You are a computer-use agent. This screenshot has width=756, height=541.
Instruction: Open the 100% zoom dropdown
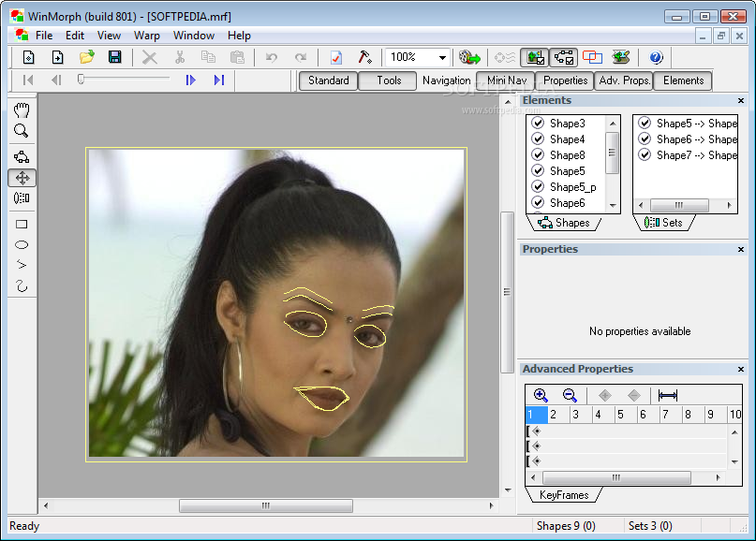442,58
